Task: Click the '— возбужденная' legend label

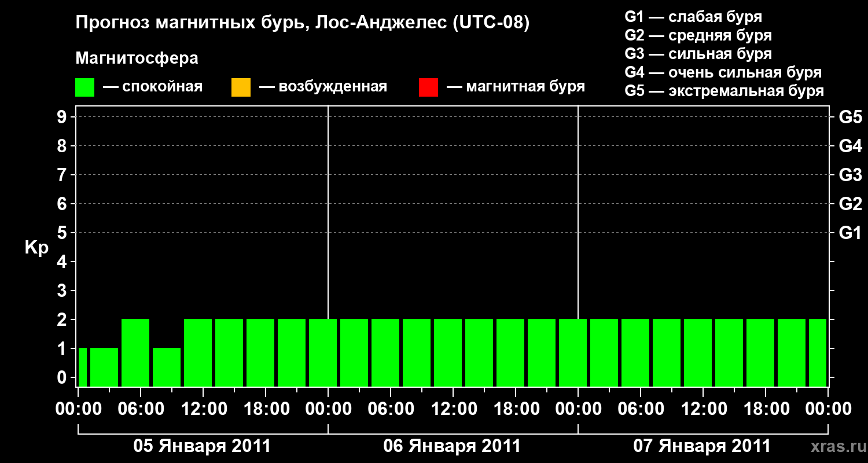Action: 323,87
